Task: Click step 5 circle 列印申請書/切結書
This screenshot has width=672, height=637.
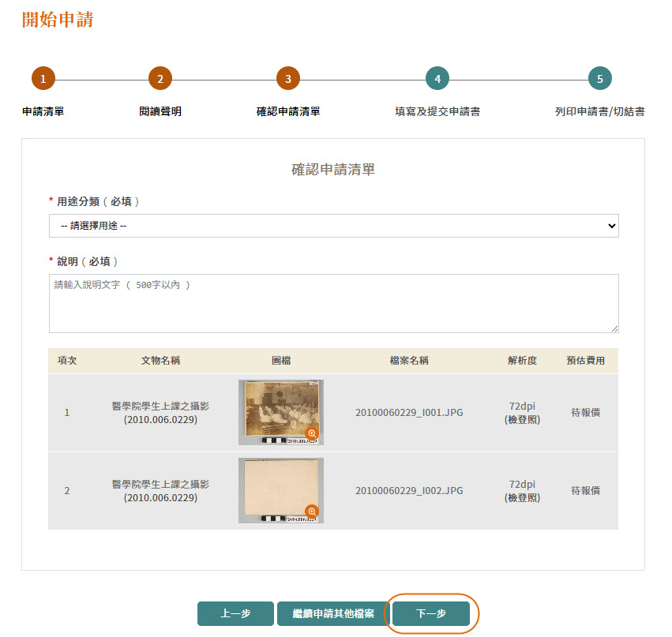Action: [600, 78]
